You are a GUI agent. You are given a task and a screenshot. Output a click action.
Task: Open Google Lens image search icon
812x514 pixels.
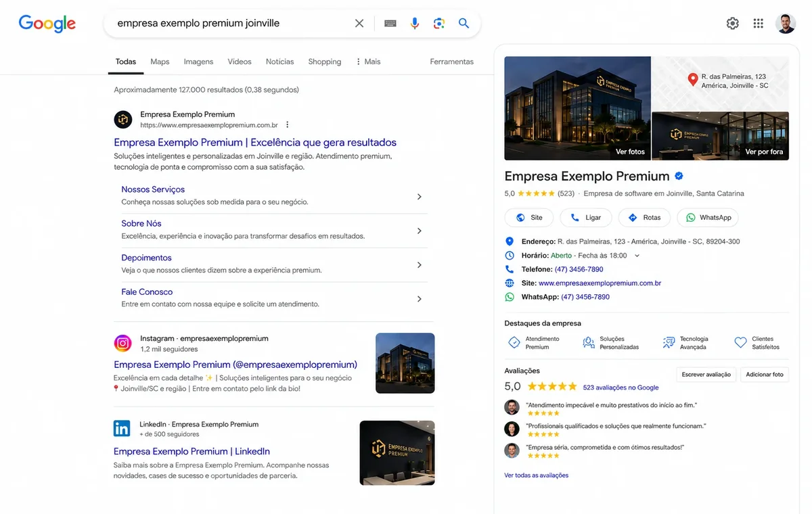tap(439, 23)
